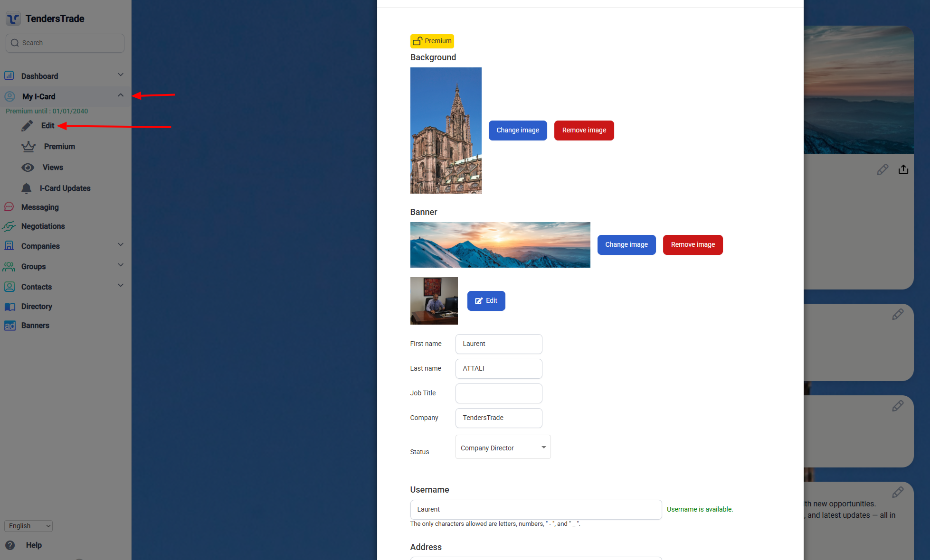Click the Messaging chat bubble icon
930x560 pixels.
[x=9, y=207]
